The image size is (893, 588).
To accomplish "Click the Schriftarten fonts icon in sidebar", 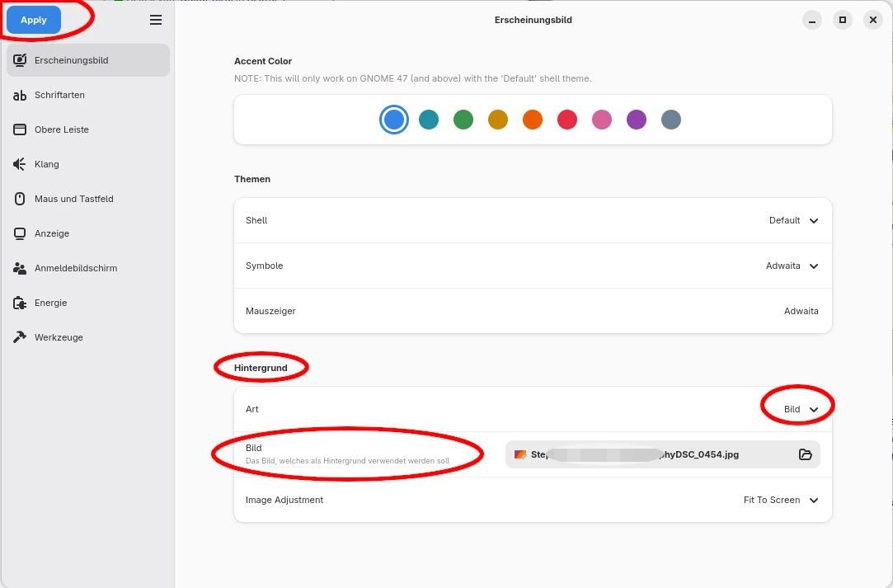I will [20, 95].
